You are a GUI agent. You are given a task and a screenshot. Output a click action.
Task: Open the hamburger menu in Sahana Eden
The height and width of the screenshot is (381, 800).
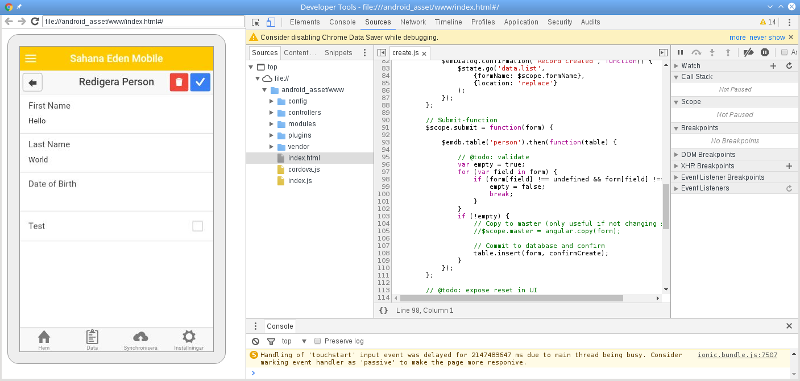[x=31, y=58]
